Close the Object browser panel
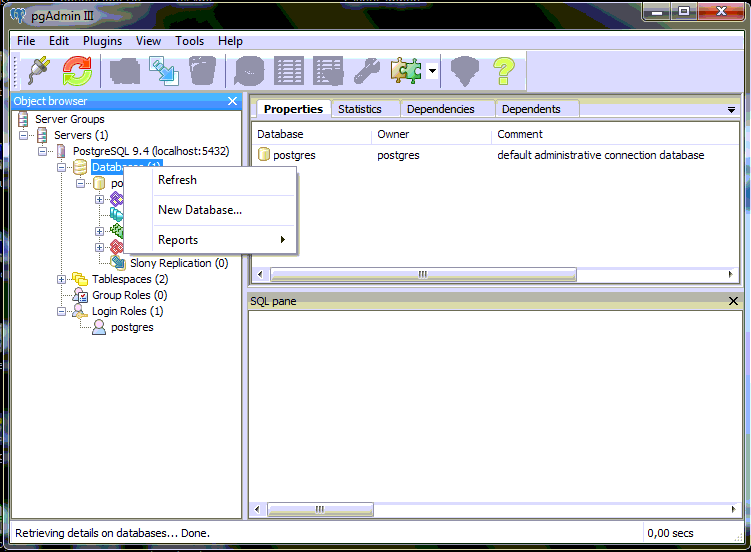The width and height of the screenshot is (751, 552). (x=232, y=101)
